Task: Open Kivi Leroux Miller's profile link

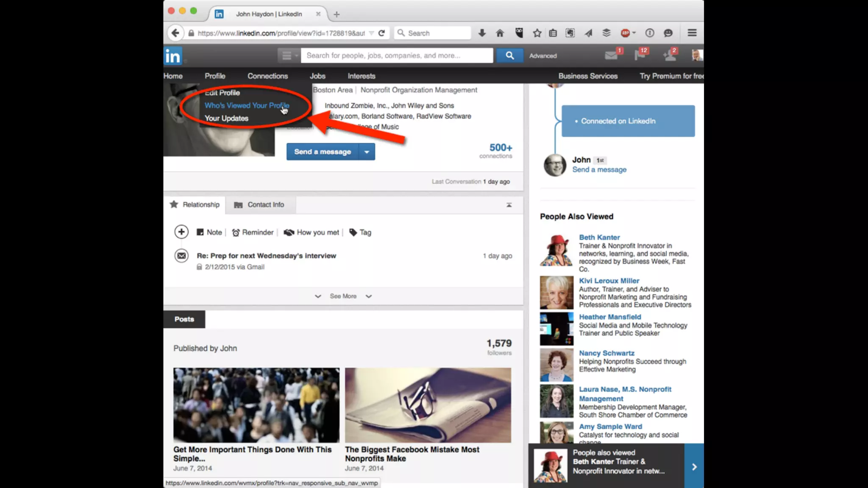Action: 609,281
